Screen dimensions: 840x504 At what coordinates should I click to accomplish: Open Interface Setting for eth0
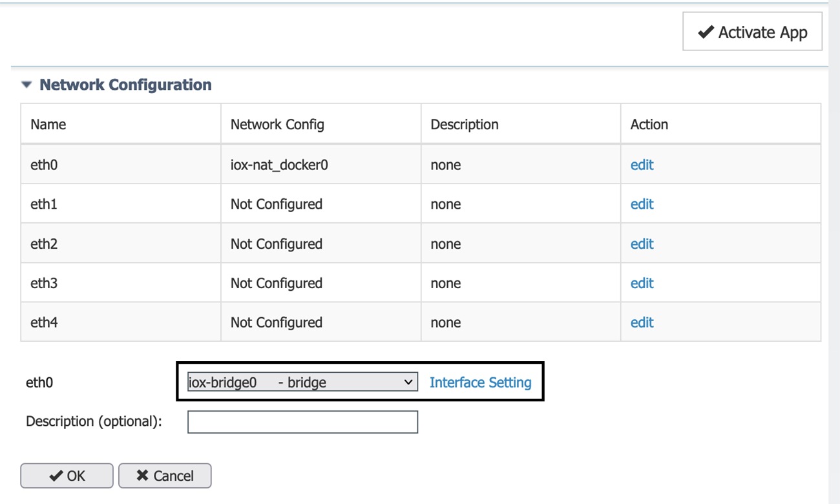coord(481,382)
